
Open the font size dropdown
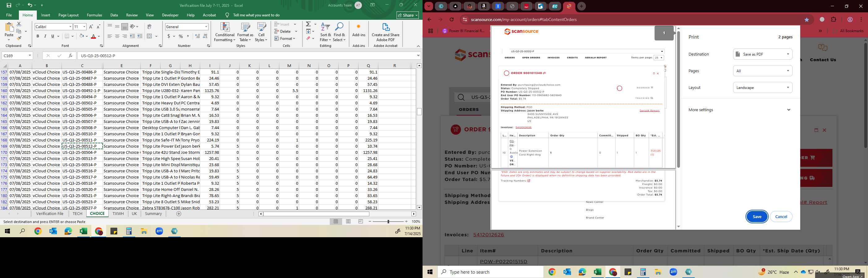tap(84, 27)
